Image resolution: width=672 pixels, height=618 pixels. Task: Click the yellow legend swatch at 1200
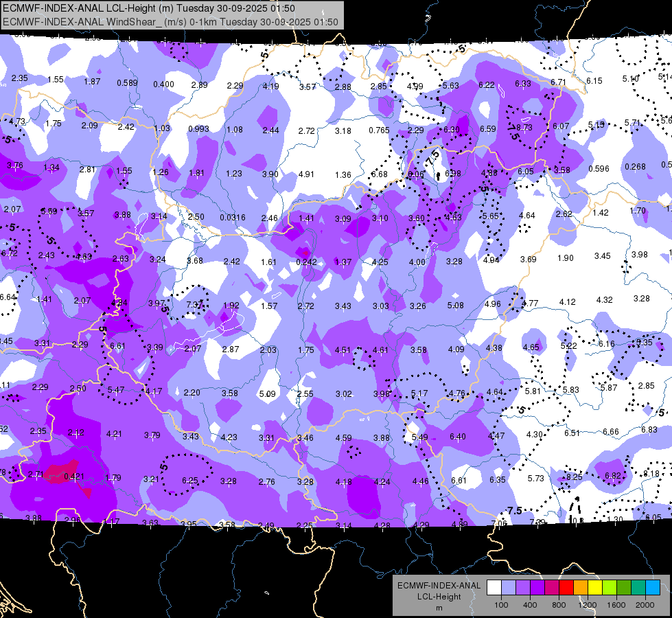click(595, 588)
